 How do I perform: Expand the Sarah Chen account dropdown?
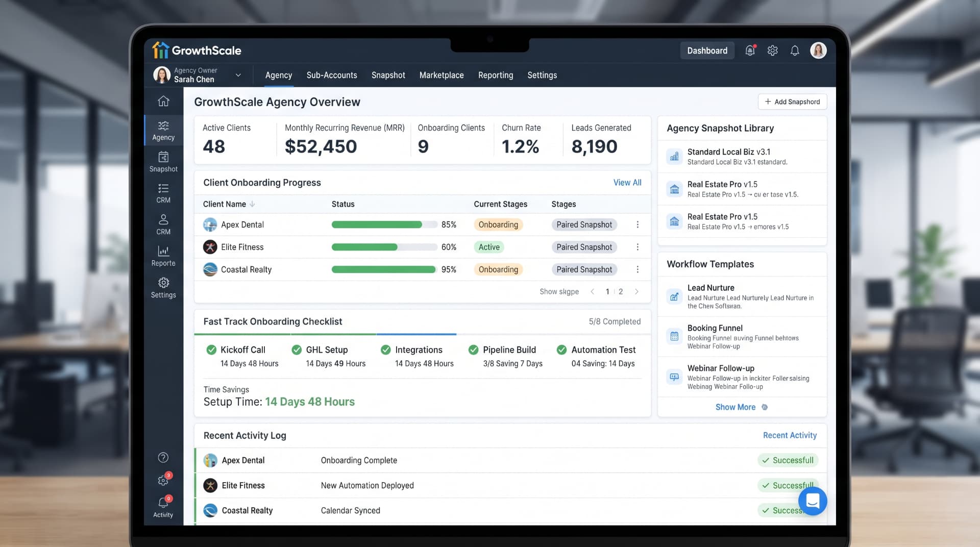click(x=238, y=75)
